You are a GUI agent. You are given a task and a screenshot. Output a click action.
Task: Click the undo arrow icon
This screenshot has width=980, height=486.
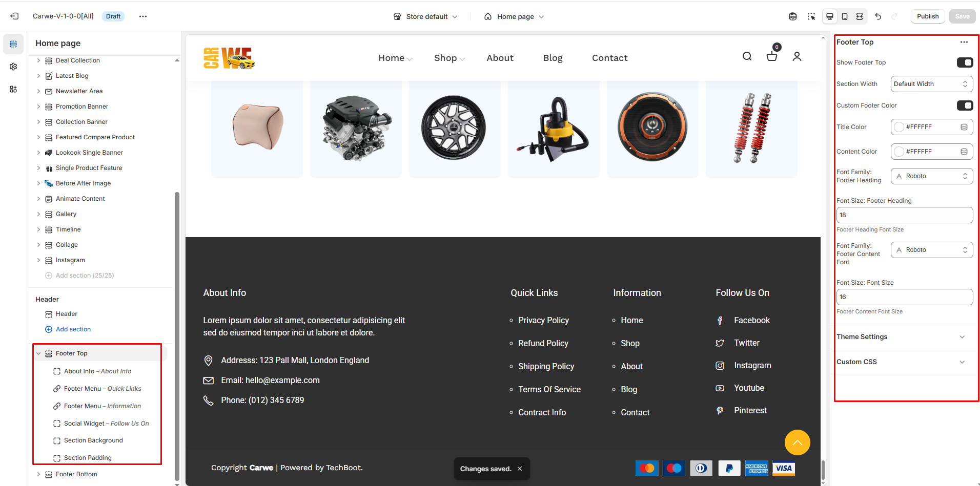click(878, 16)
